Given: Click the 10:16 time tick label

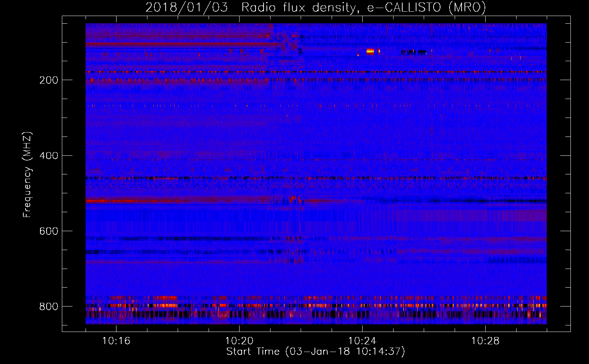Looking at the screenshot, I should (116, 341).
